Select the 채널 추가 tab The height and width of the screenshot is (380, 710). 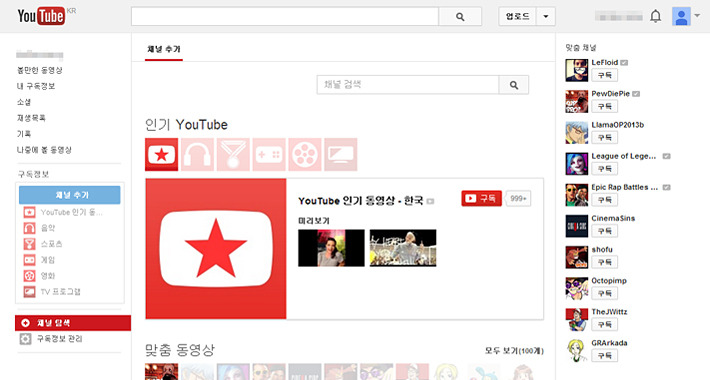(x=164, y=49)
